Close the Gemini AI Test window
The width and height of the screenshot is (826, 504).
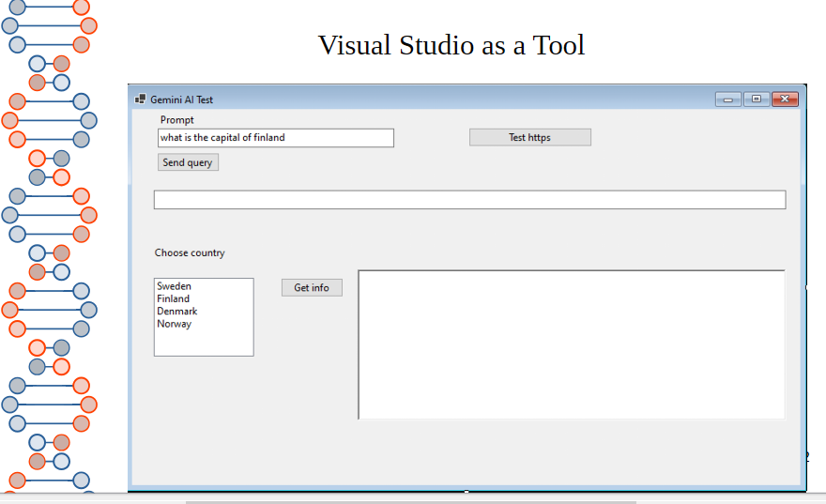pyautogui.click(x=785, y=99)
